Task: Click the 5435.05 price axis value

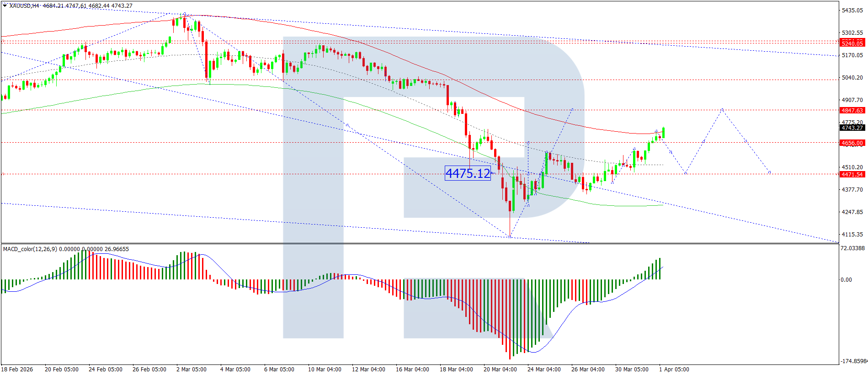Action: point(852,10)
